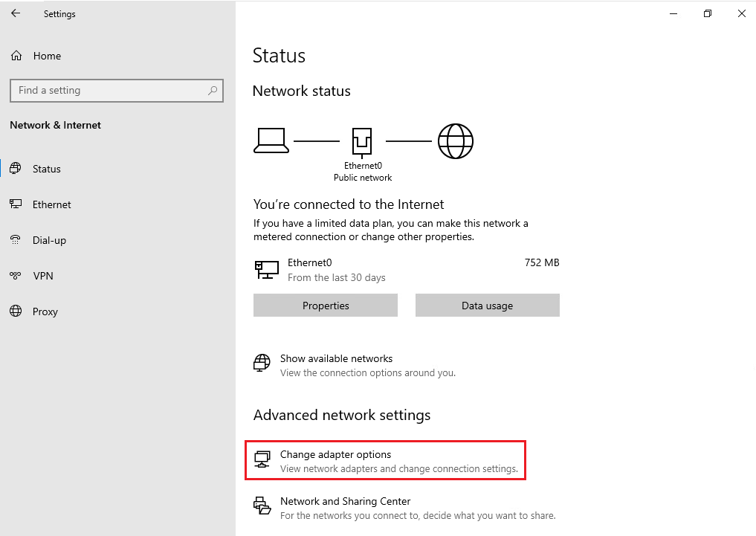Click the Network and Sharing Center icon
Screen dimensions: 756x536
point(262,506)
